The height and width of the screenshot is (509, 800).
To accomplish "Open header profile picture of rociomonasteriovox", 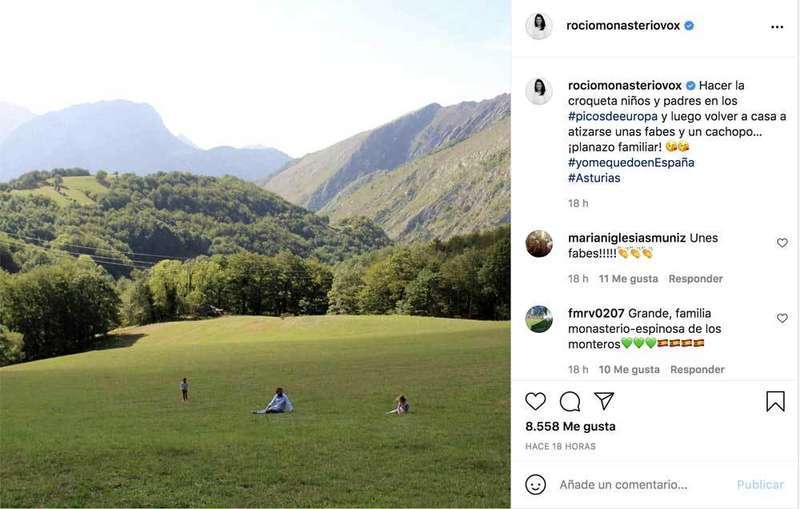I will [539, 26].
